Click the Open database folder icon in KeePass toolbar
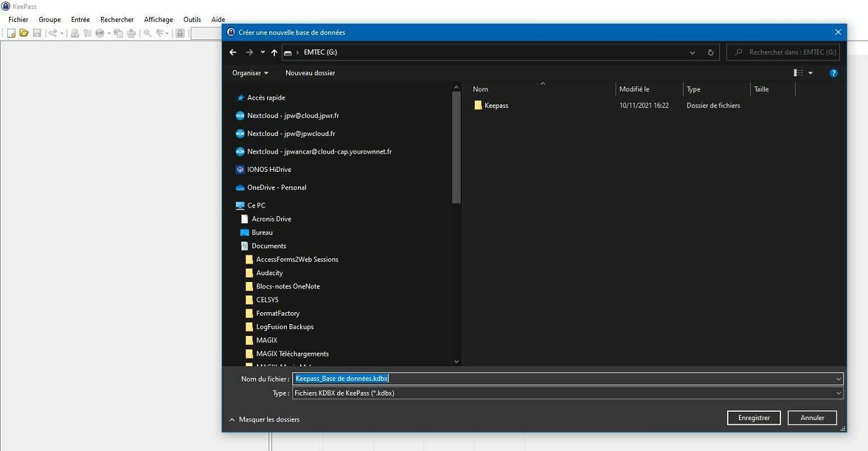 (24, 33)
